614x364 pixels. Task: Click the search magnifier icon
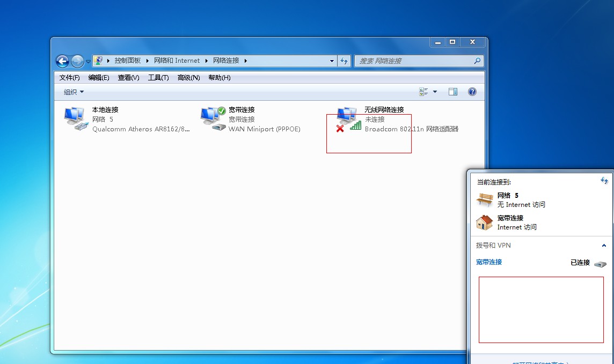[477, 61]
